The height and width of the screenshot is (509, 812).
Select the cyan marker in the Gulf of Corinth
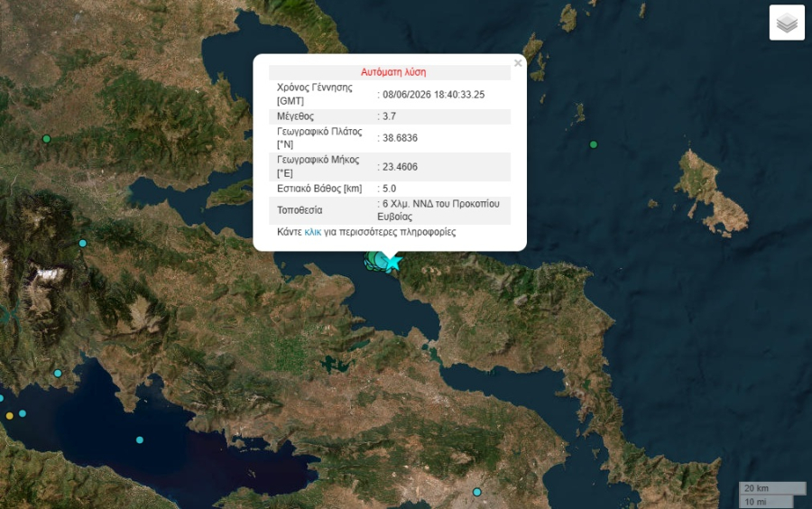[139, 440]
